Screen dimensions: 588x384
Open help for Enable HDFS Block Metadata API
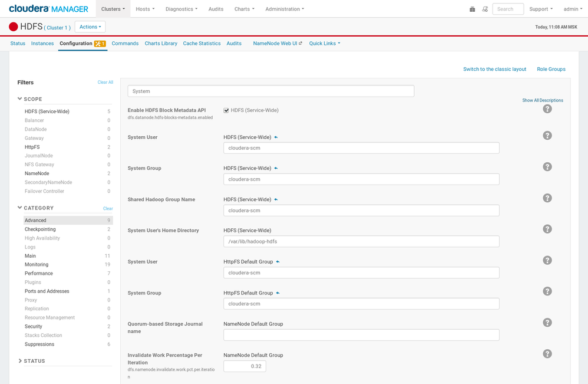(547, 109)
